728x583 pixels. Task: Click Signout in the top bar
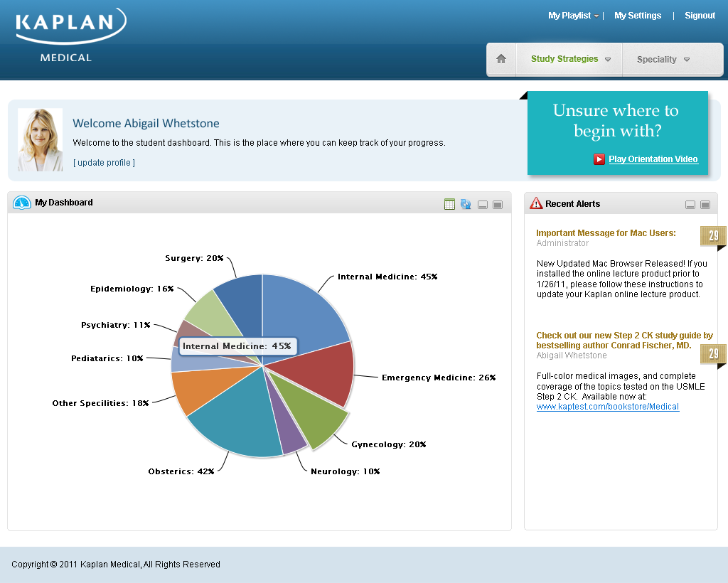click(x=700, y=16)
